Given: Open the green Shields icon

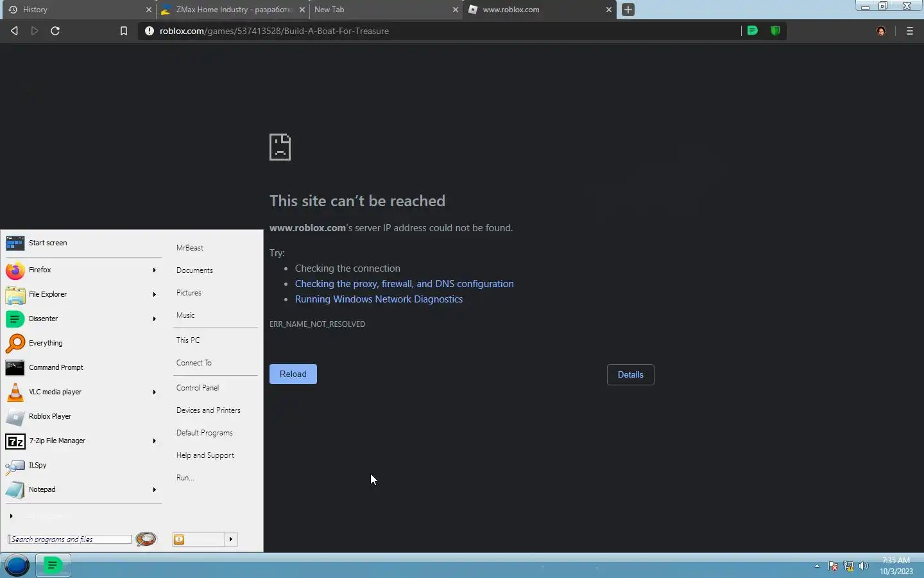Looking at the screenshot, I should tap(775, 30).
